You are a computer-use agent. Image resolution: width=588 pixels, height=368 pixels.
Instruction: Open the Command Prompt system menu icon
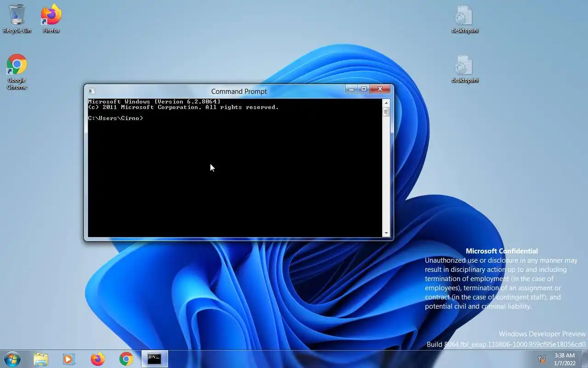tap(91, 91)
